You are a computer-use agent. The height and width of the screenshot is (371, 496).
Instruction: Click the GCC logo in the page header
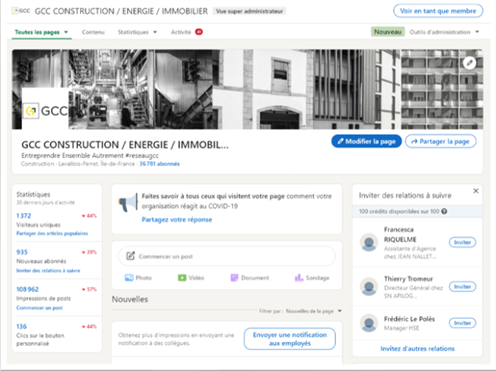[21, 11]
